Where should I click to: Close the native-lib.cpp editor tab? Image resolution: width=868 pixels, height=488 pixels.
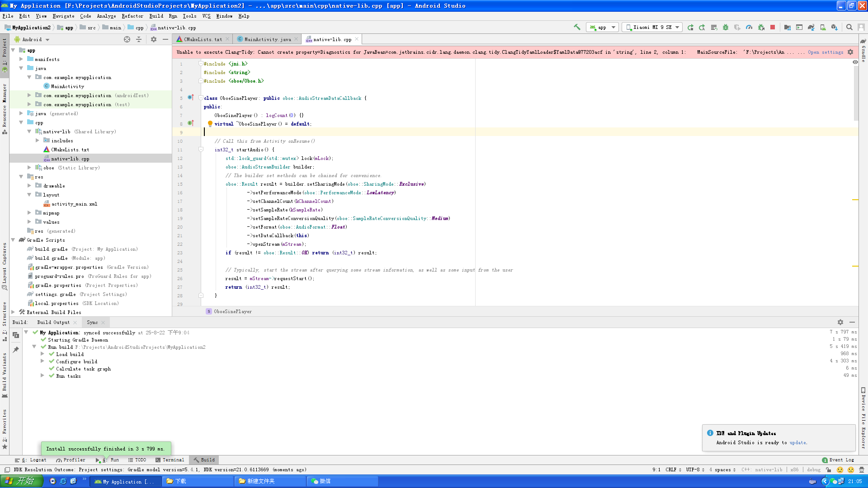(357, 39)
